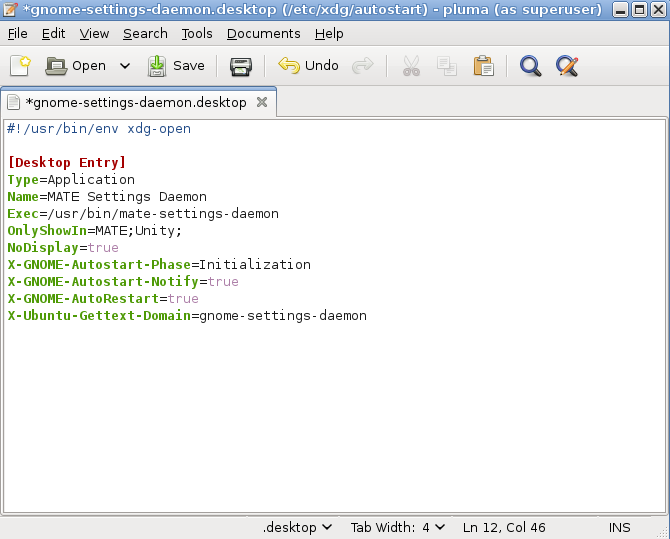This screenshot has height=539, width=670.
Task: Close the pluma window
Action: tap(658, 9)
